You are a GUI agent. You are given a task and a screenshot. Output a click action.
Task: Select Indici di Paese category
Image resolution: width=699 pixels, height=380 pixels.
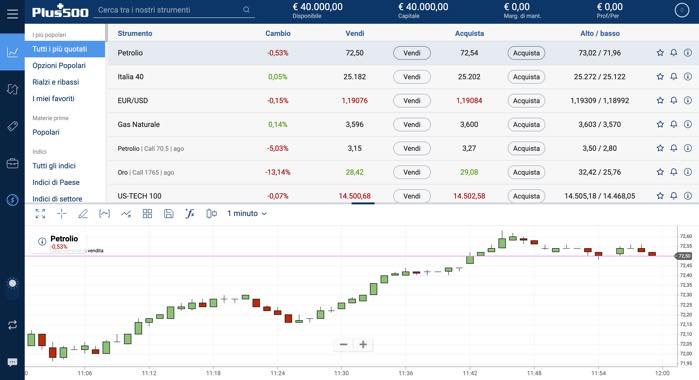tap(56, 182)
